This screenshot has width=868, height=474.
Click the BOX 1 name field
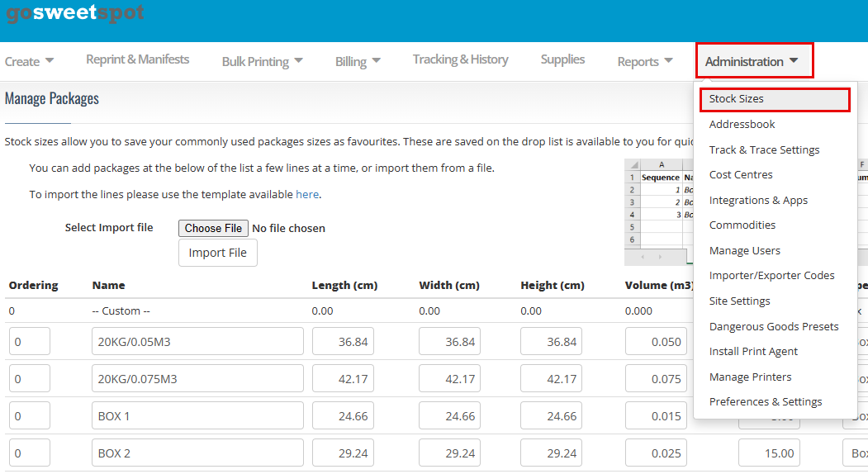tap(197, 416)
